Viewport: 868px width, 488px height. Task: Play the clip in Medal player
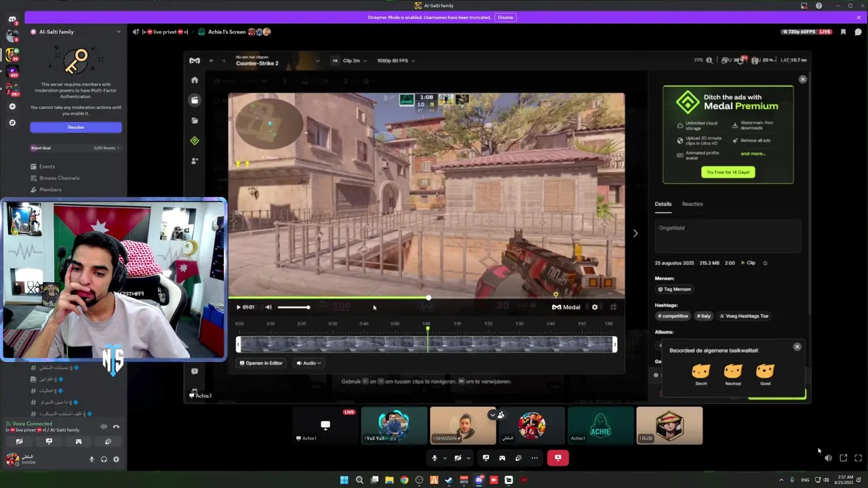click(x=239, y=307)
